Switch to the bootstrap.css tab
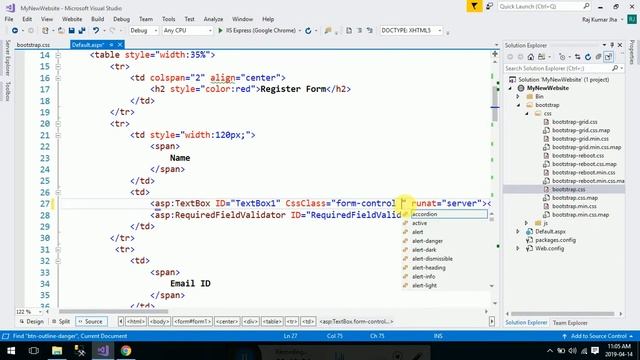Screen dimensions: 640x360 [33, 45]
